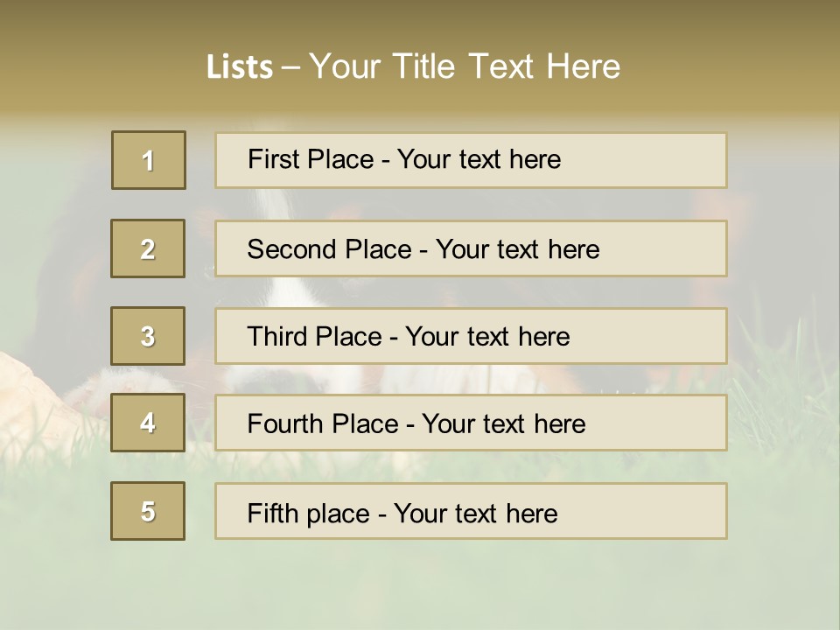Click the word 'Fifth' in the fifth item
This screenshot has width=840, height=630.
coord(272,513)
